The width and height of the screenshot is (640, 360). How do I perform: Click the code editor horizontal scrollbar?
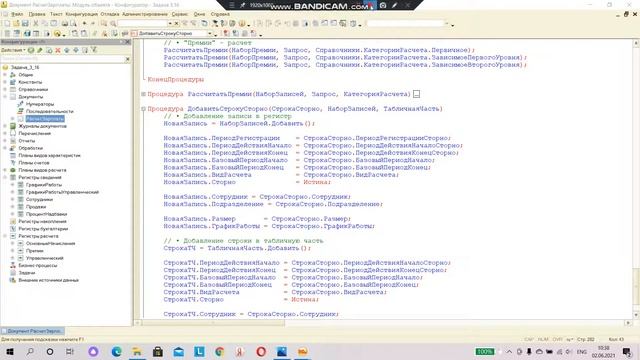coord(382,323)
